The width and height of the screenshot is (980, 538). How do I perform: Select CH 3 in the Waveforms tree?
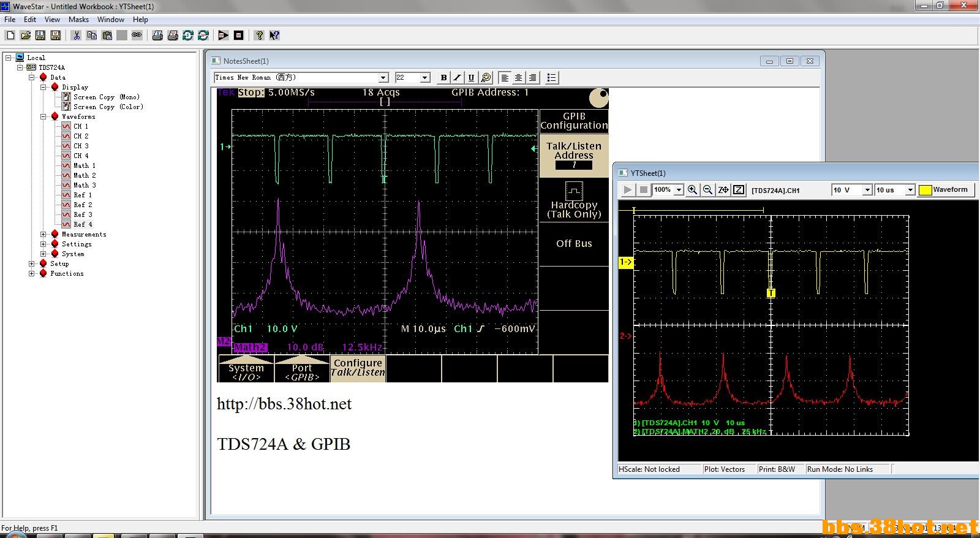81,146
